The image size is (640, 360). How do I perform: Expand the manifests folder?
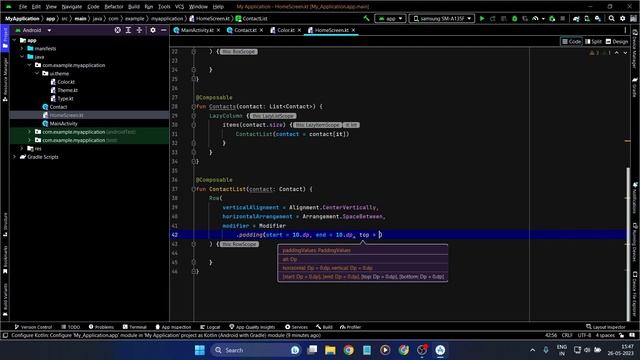click(22, 49)
